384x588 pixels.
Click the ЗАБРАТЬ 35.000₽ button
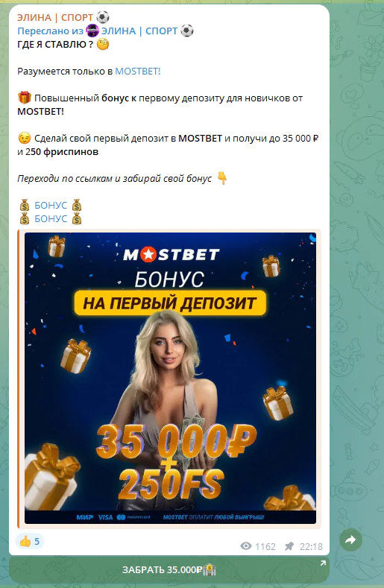click(169, 569)
